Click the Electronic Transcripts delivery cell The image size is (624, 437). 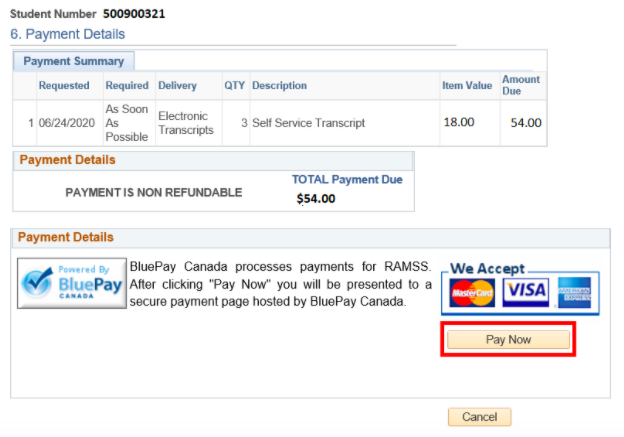tap(185, 123)
